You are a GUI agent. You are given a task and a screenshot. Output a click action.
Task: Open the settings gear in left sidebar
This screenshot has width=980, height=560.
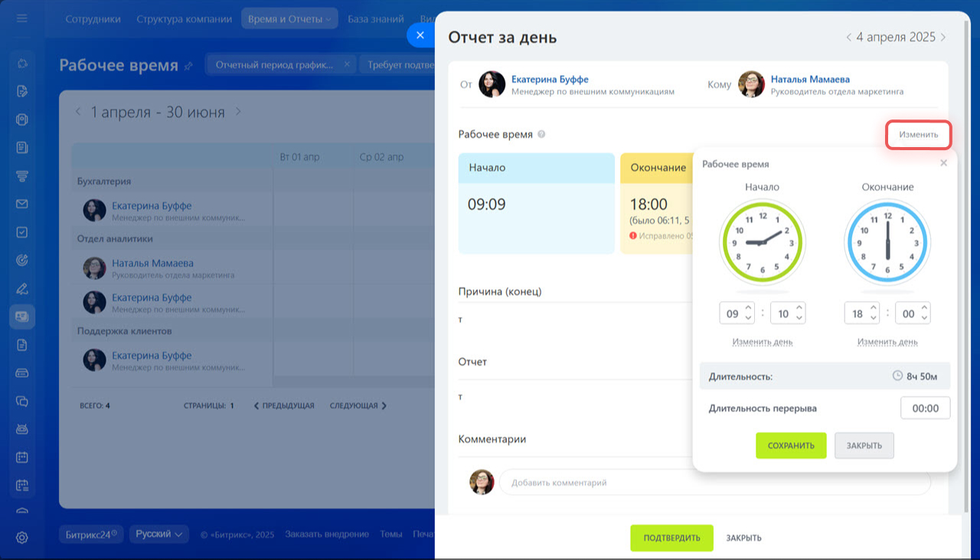pos(22,538)
